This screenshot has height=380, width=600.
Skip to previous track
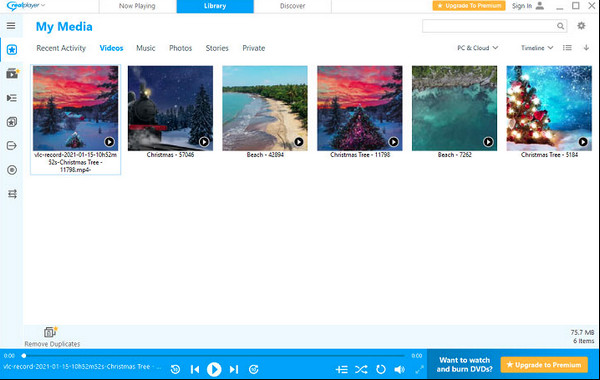click(195, 369)
